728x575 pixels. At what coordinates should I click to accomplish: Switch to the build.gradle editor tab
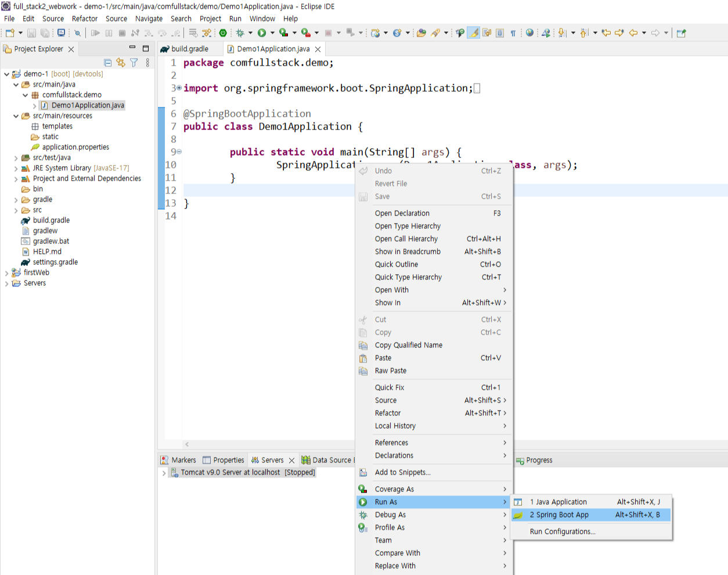189,49
